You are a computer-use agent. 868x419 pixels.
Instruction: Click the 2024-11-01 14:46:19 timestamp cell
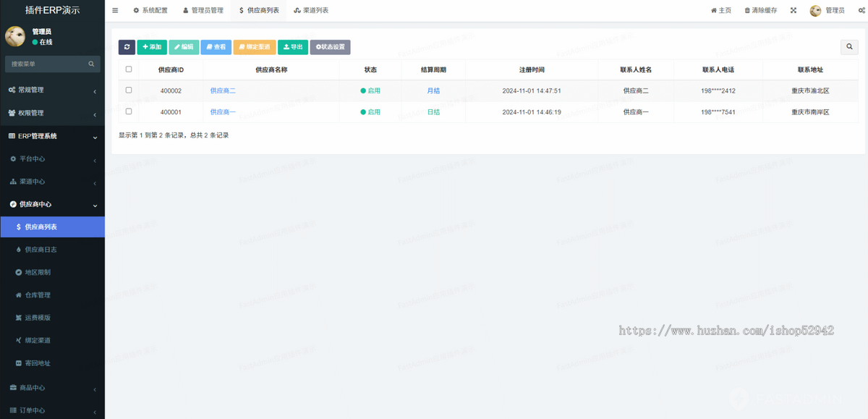point(532,112)
